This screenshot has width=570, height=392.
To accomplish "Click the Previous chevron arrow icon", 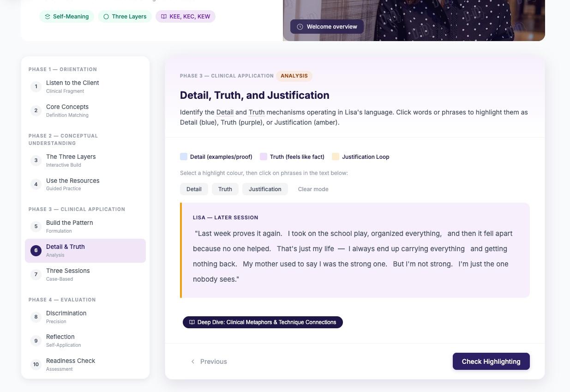I will point(193,362).
